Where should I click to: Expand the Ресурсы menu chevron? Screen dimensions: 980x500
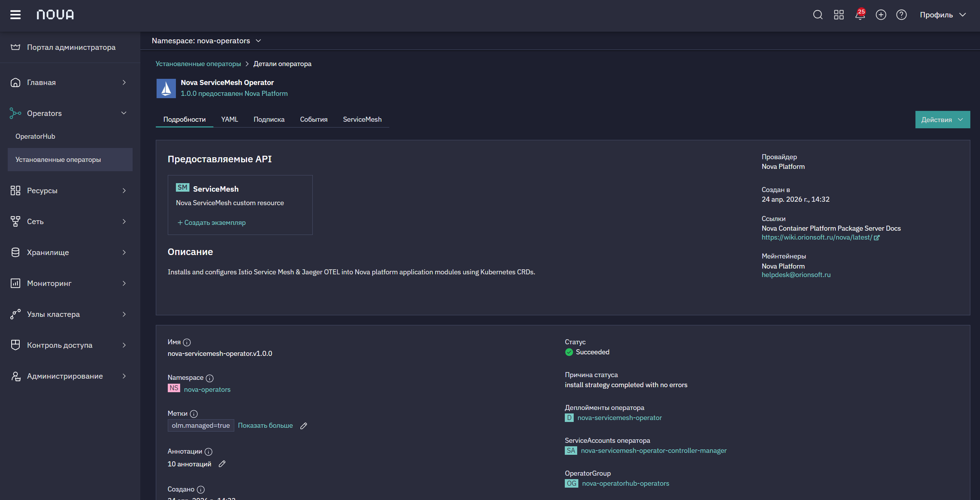(124, 190)
